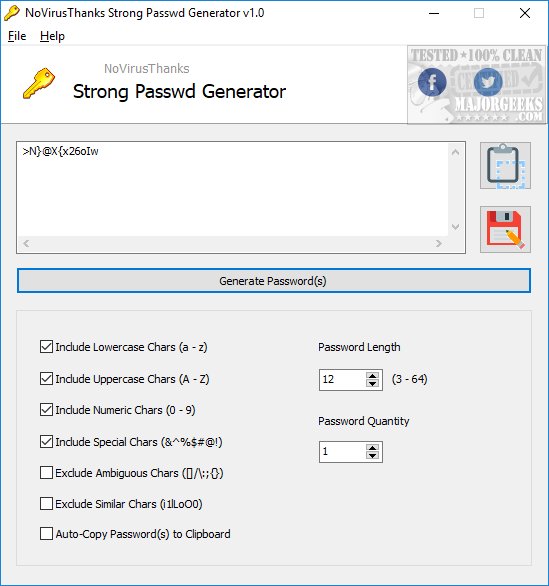Enable Exclude Similar Chars checkbox

[46, 504]
